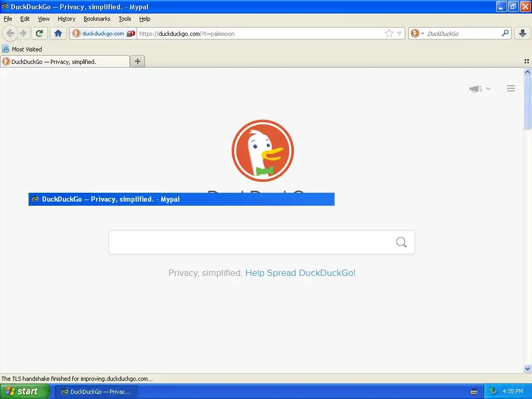Click the vertical scrollbar up arrow
The height and width of the screenshot is (399, 532).
527,72
